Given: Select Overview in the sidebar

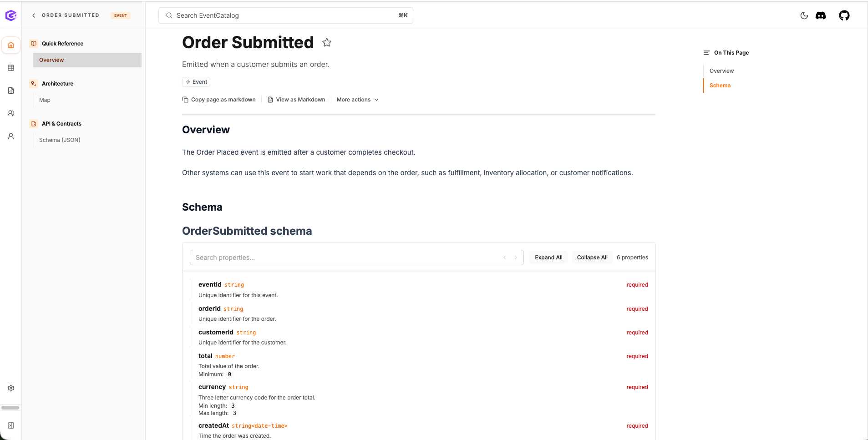Looking at the screenshot, I should pyautogui.click(x=87, y=60).
